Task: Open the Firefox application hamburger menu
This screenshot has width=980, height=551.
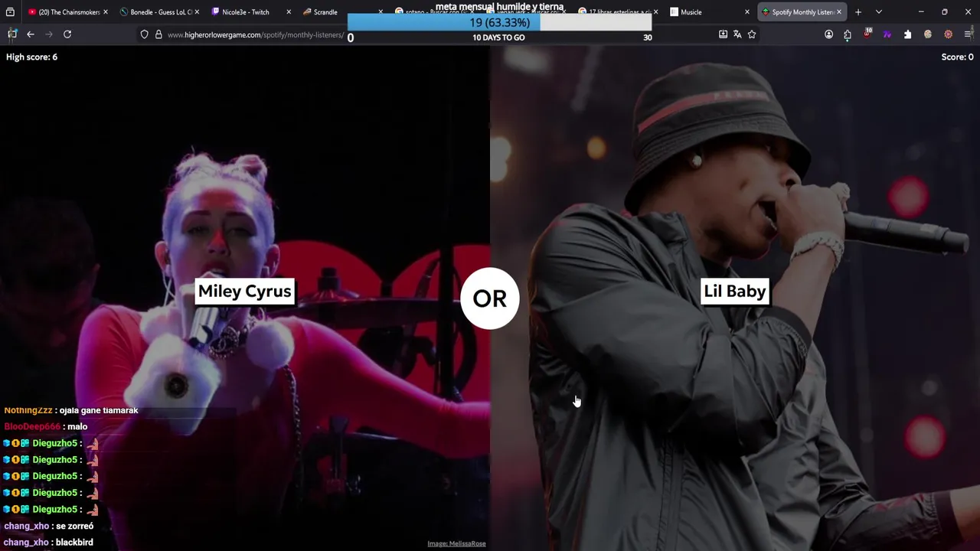Action: coord(969,34)
